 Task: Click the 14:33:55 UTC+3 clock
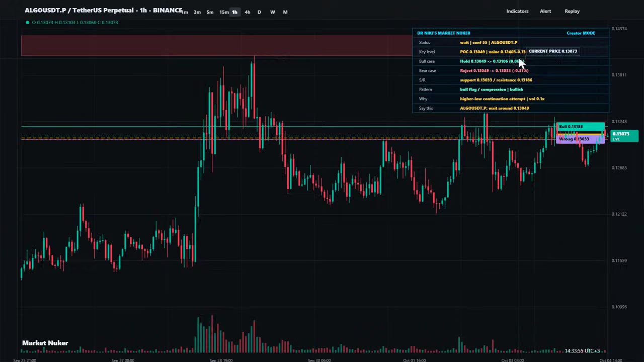tap(582, 351)
